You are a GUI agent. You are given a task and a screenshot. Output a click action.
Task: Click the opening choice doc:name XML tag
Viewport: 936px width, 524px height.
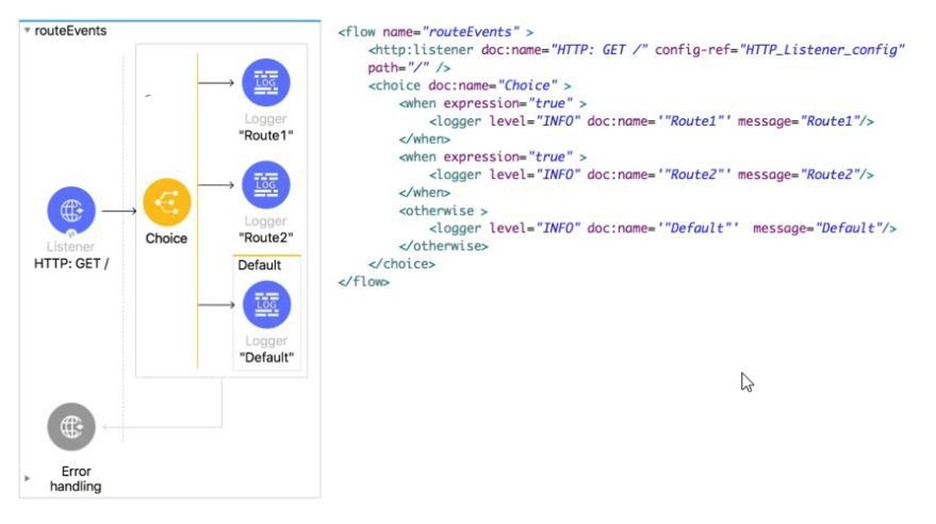(469, 86)
